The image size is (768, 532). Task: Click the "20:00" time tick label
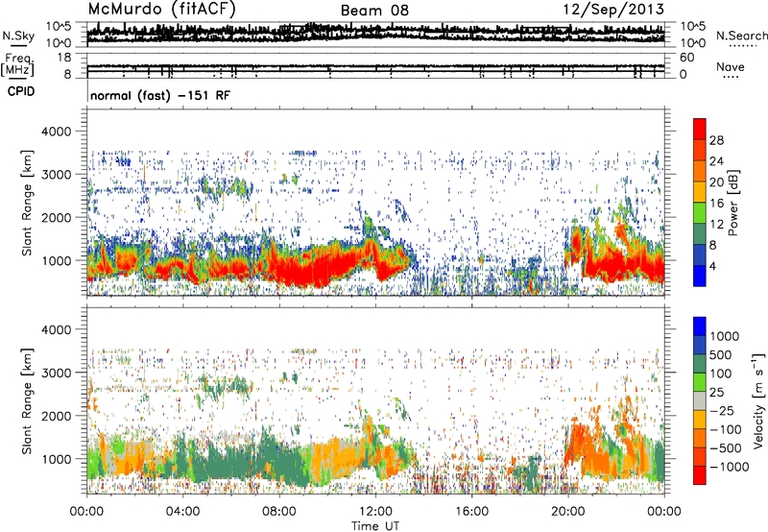coord(567,512)
